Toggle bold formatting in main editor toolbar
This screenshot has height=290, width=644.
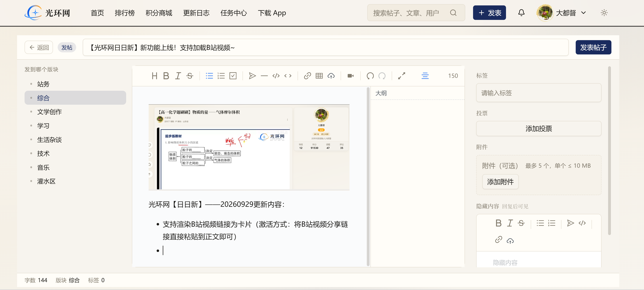point(166,76)
